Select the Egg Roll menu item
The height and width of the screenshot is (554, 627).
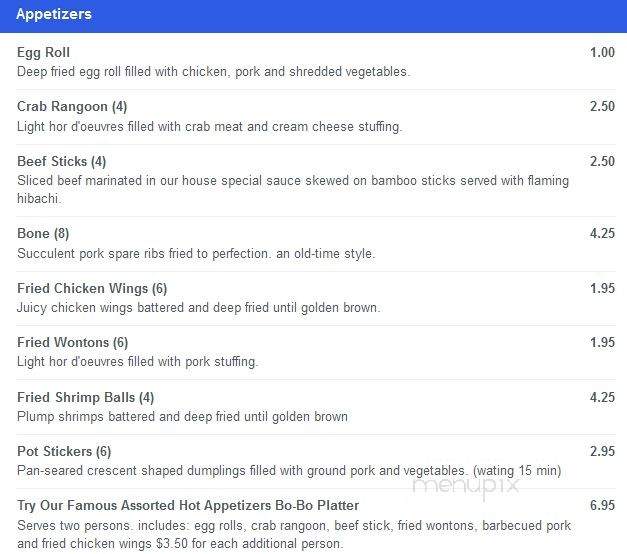[x=43, y=52]
